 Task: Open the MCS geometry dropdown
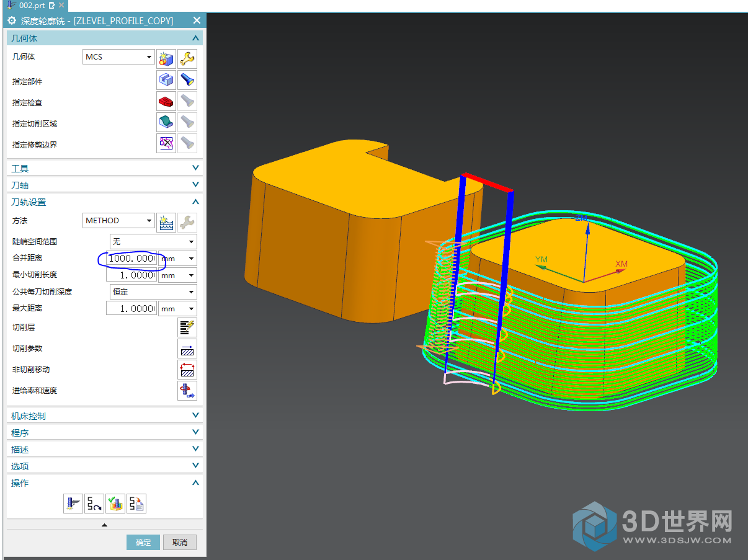click(118, 57)
